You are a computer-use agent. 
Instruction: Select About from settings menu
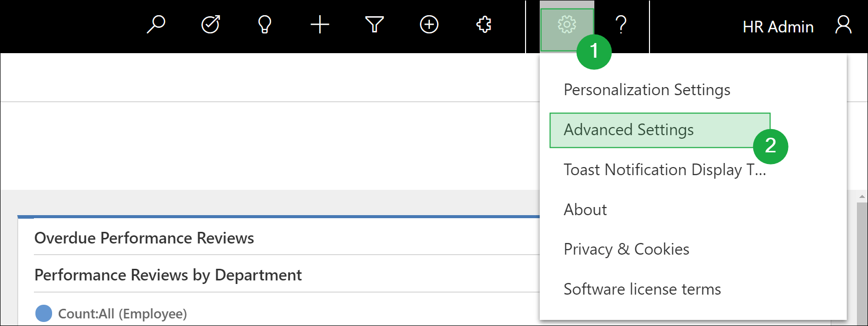(585, 210)
